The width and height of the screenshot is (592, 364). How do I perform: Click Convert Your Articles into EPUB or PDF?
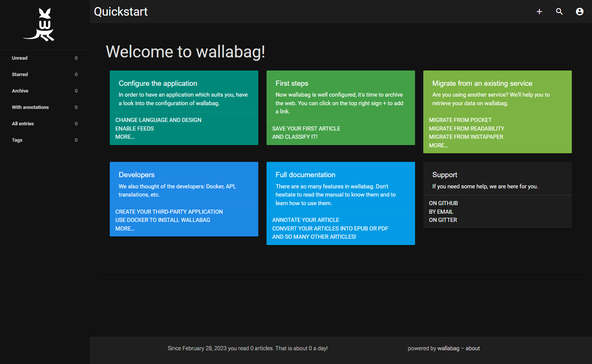(330, 229)
